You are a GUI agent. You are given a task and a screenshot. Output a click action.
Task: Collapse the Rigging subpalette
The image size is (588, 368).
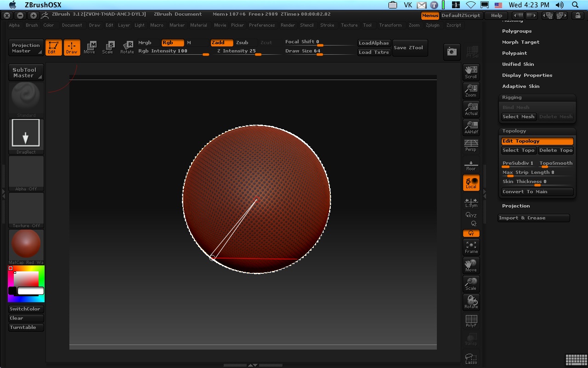(512, 98)
